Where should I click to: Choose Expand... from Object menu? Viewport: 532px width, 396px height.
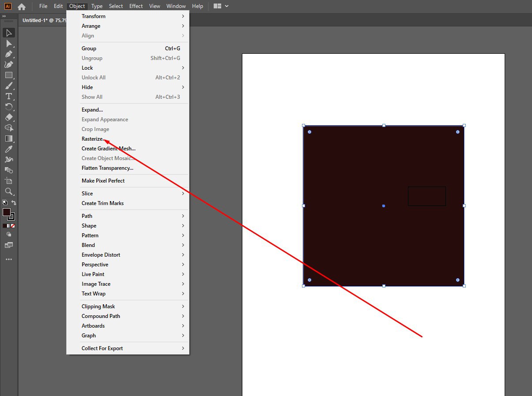128,110
